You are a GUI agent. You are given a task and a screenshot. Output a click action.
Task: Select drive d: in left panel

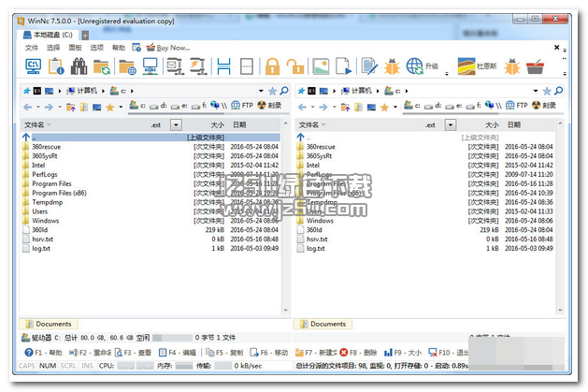click(x=158, y=106)
